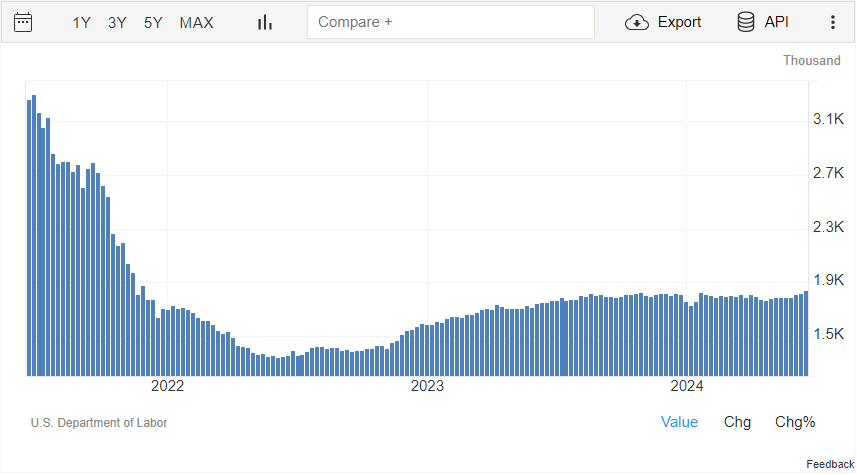Viewport: 857px width, 475px height.
Task: Click the 3.1K y-axis label
Action: (x=829, y=119)
